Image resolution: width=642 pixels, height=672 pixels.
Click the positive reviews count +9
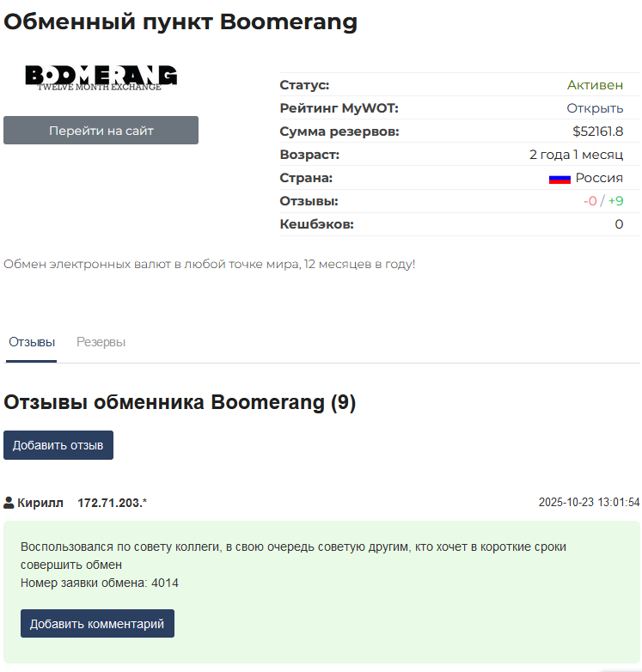(615, 201)
